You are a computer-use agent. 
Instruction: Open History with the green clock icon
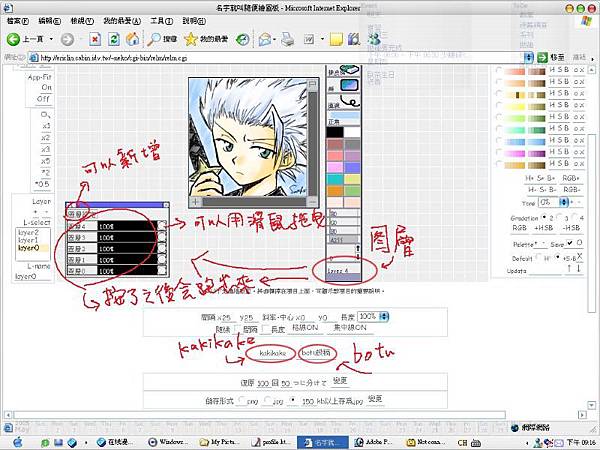point(243,39)
